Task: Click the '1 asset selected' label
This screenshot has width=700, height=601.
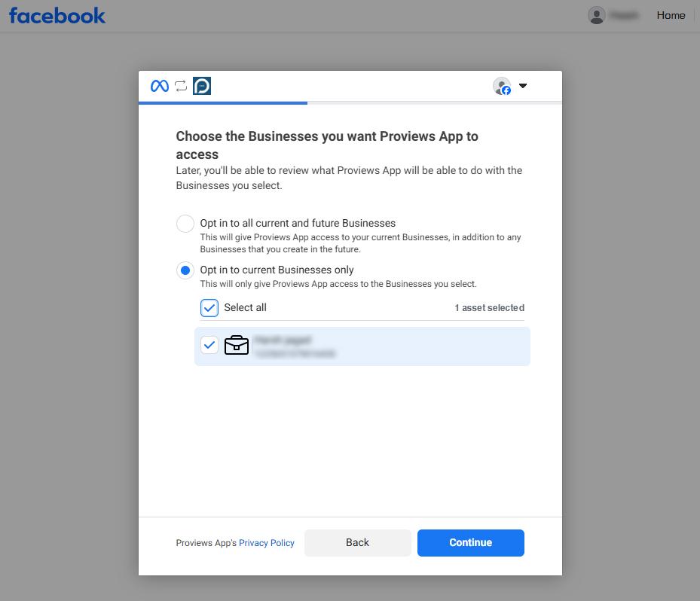Action: click(x=489, y=308)
